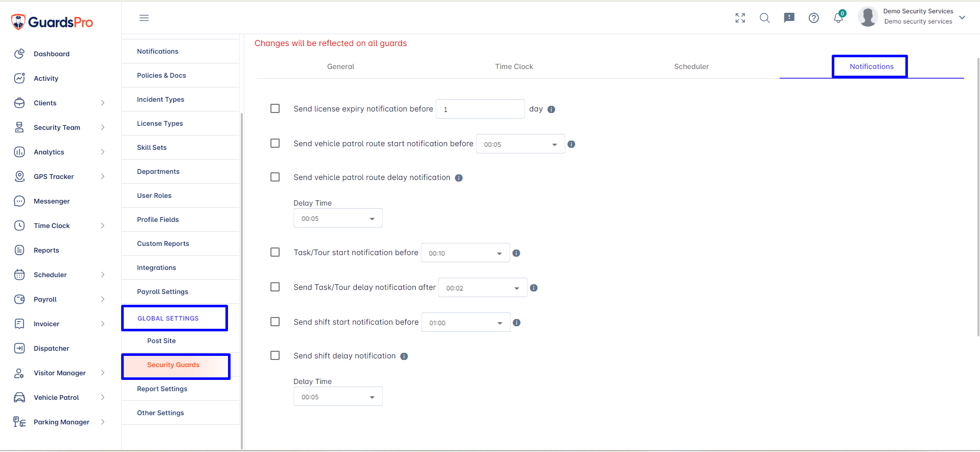Open Task/Tour start notification time dropdown
The image size is (980, 452).
click(x=465, y=253)
